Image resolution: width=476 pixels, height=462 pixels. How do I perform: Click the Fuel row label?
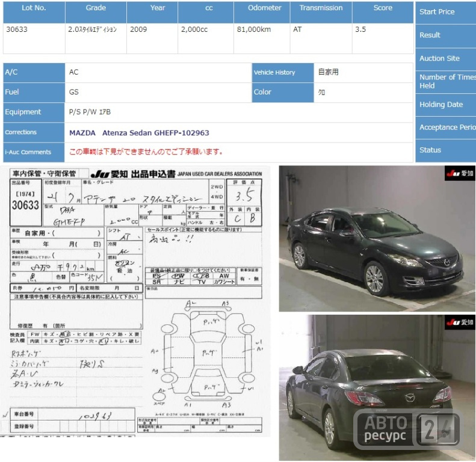[34, 92]
